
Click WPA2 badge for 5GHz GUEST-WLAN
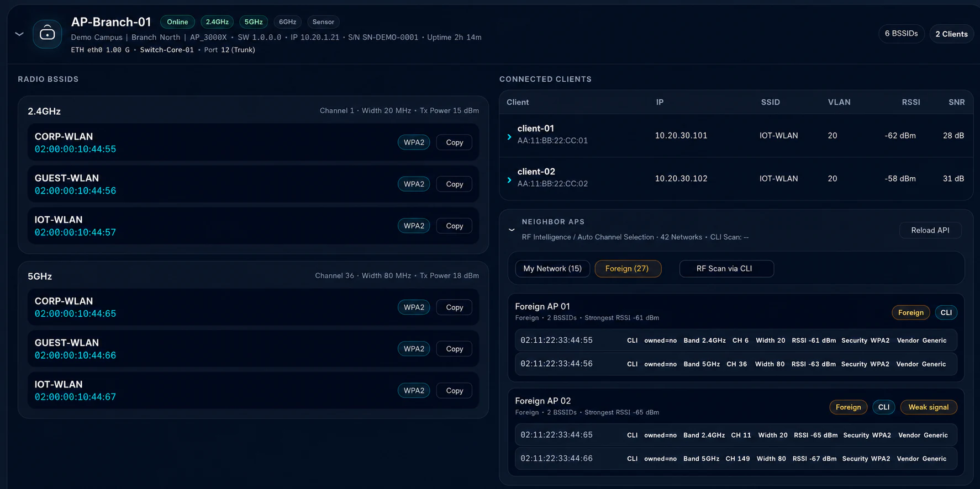click(414, 349)
